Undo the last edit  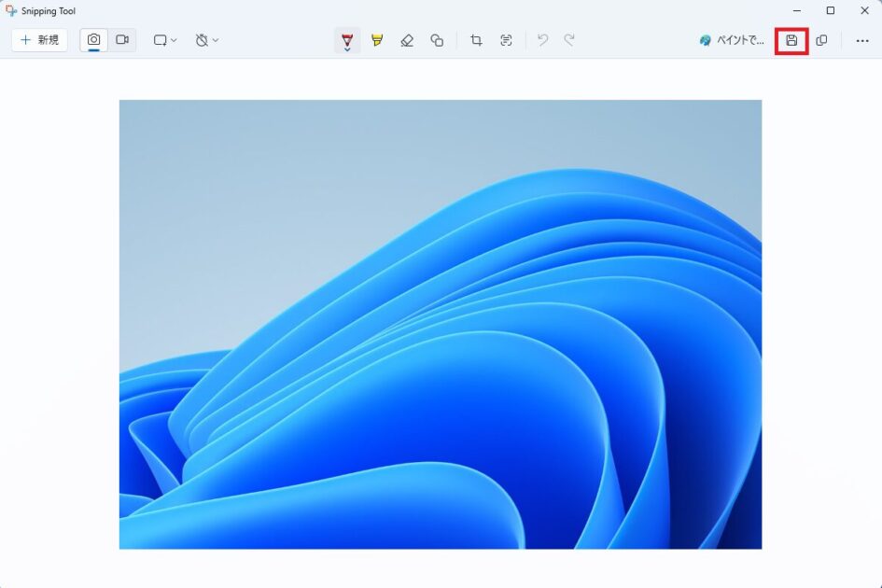(543, 40)
